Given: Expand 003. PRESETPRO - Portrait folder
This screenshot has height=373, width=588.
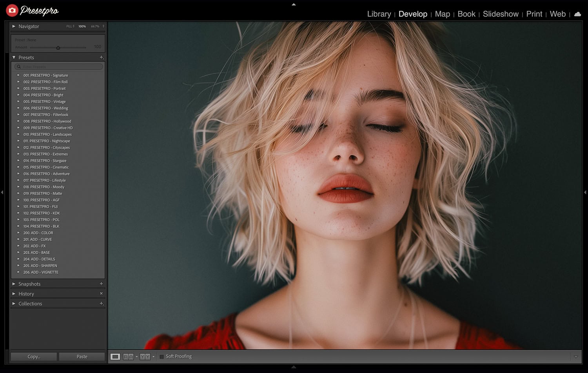Looking at the screenshot, I should pos(18,88).
